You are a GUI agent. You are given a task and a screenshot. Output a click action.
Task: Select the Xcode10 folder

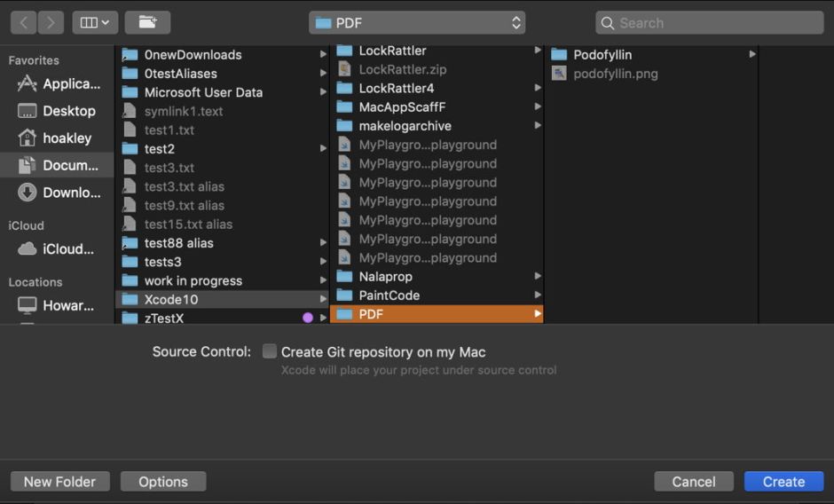223,299
